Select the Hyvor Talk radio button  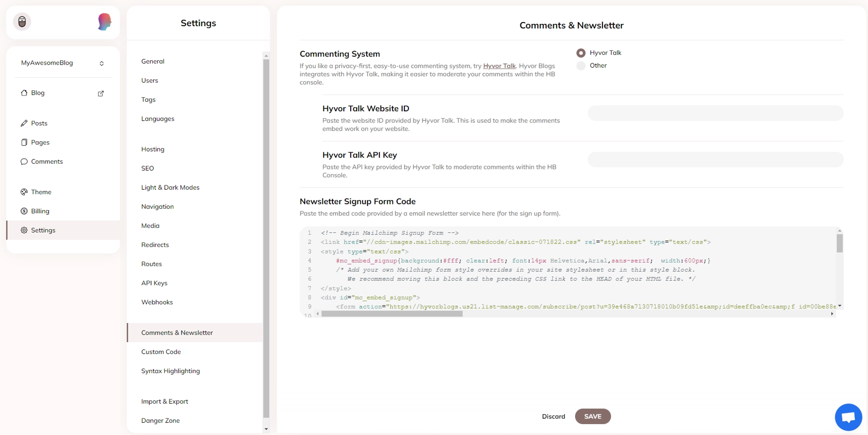click(581, 53)
